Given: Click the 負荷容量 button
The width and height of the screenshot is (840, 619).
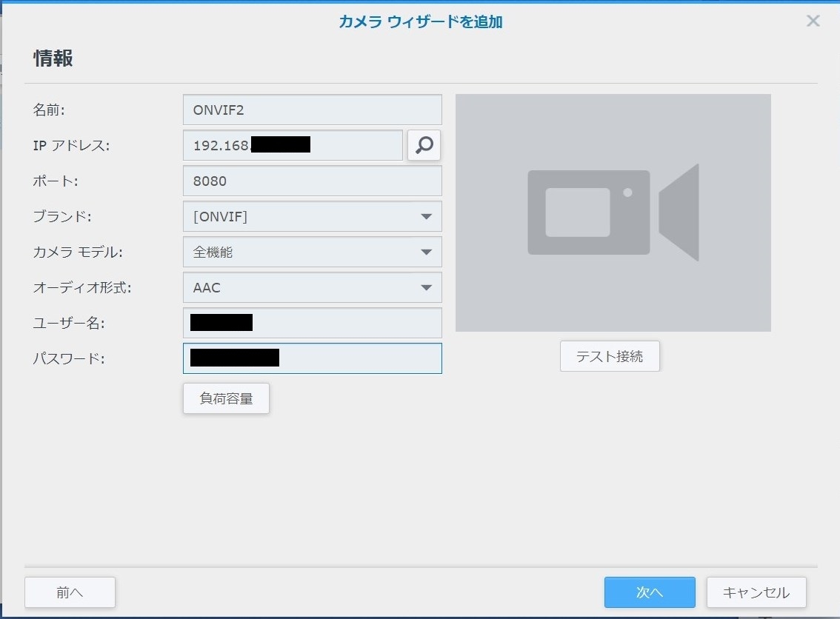Looking at the screenshot, I should [226, 398].
